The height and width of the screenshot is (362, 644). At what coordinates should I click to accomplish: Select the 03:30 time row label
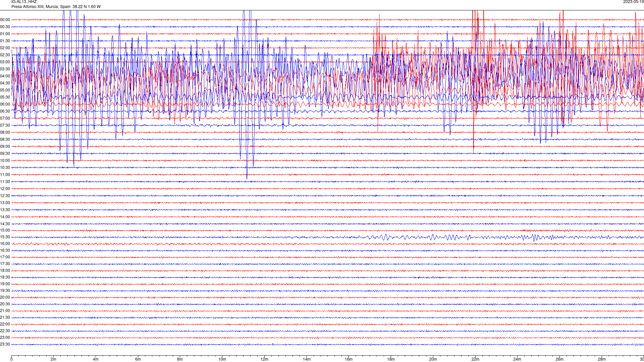coord(5,69)
